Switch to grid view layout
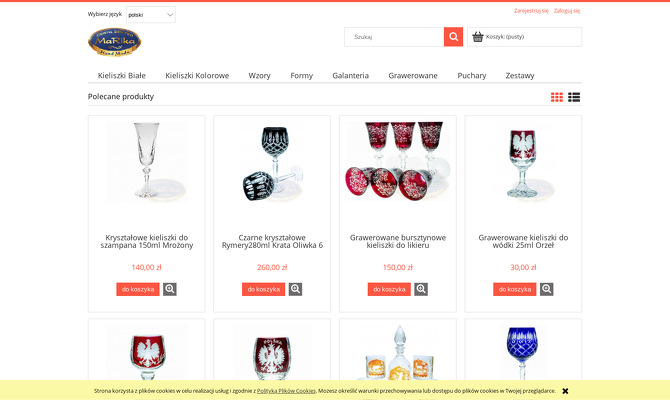 (x=557, y=97)
